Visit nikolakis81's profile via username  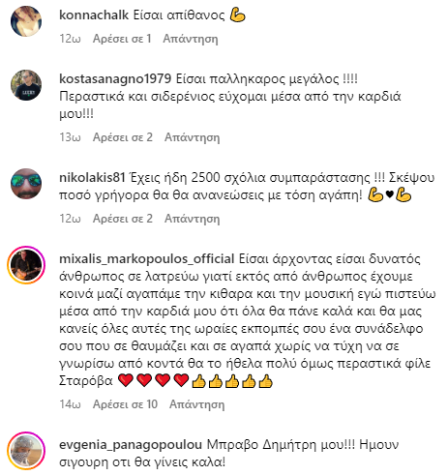pyautogui.click(x=92, y=177)
